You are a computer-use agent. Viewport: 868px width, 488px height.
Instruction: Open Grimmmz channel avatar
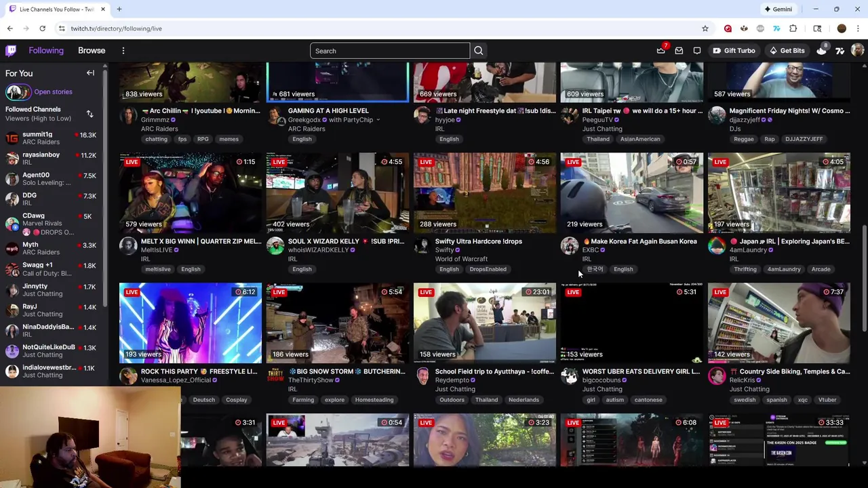point(128,115)
